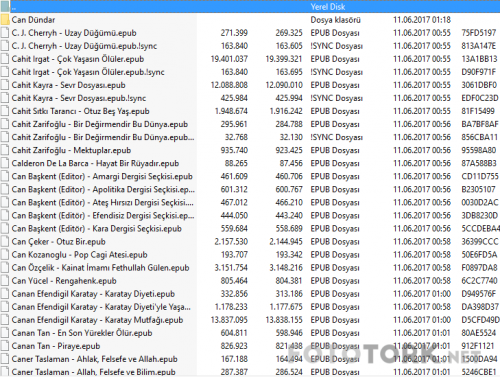This screenshot has width=500, height=377.
Task: Click file icon of Otuz Beş Yaş.epub
Action: point(5,111)
